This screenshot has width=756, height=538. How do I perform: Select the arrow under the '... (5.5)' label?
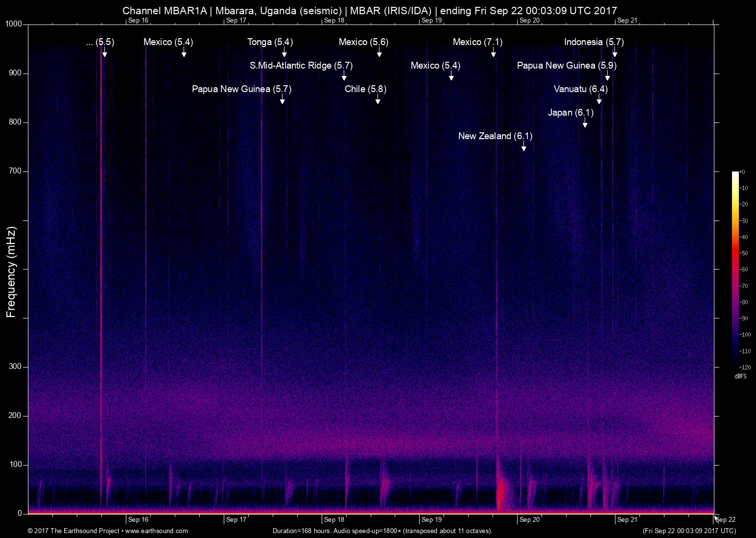coord(104,53)
